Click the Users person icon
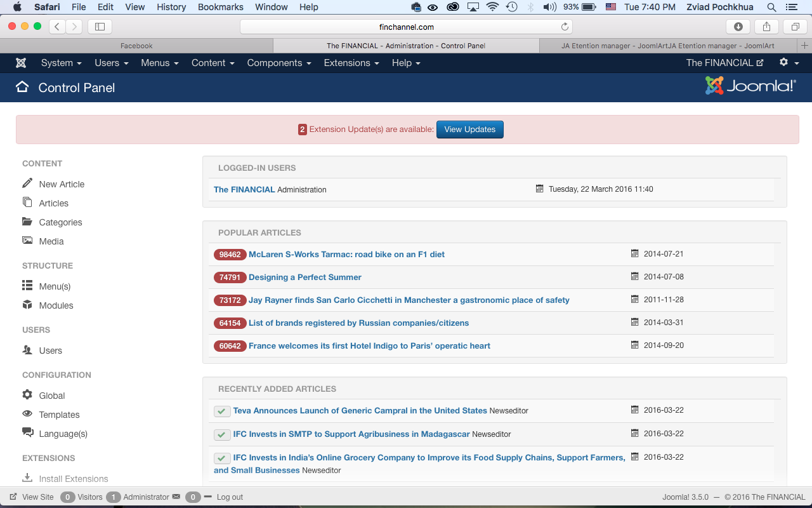 pos(27,349)
